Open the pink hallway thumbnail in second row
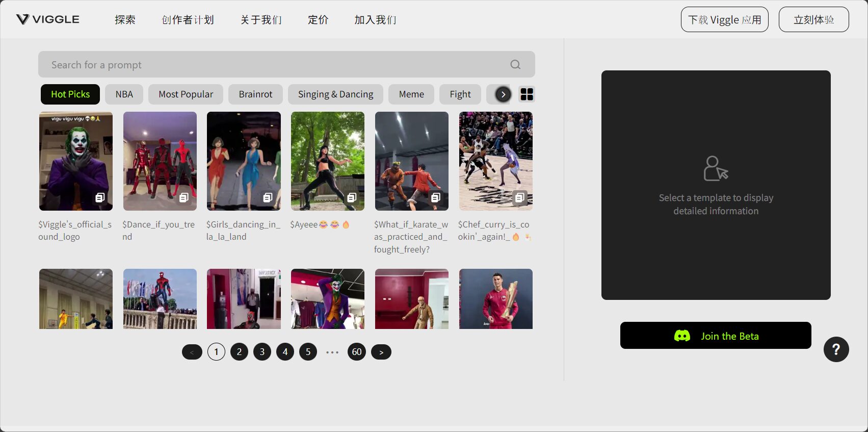This screenshot has height=432, width=868. pos(244,299)
